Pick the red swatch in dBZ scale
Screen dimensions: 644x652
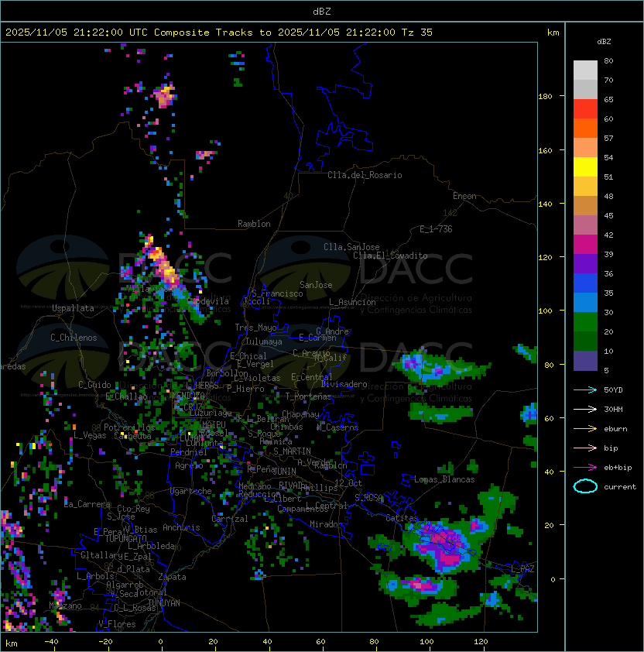point(585,109)
